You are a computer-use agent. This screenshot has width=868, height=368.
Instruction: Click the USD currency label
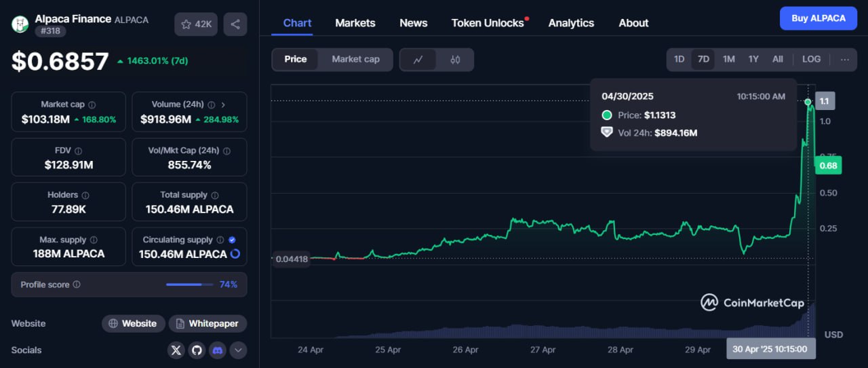click(x=833, y=335)
